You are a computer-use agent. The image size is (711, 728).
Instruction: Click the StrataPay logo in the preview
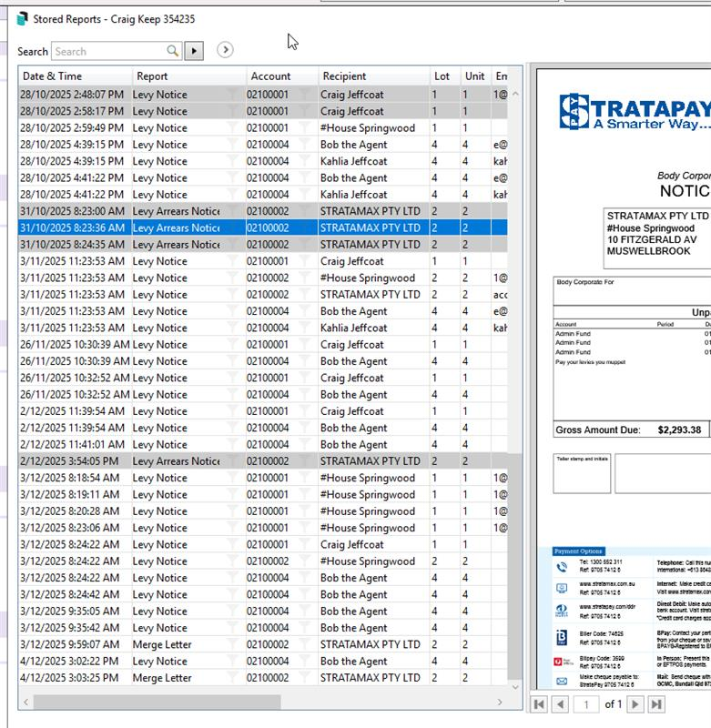(634, 113)
